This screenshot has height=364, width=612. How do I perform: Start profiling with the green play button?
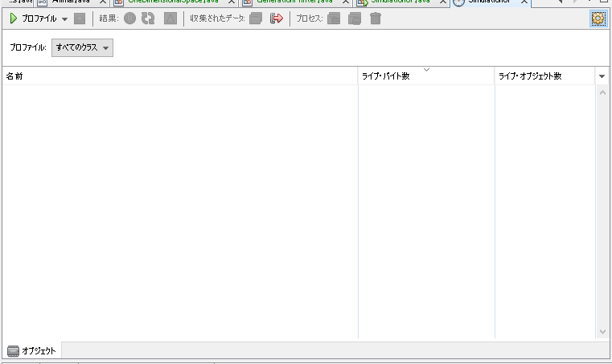(x=14, y=18)
